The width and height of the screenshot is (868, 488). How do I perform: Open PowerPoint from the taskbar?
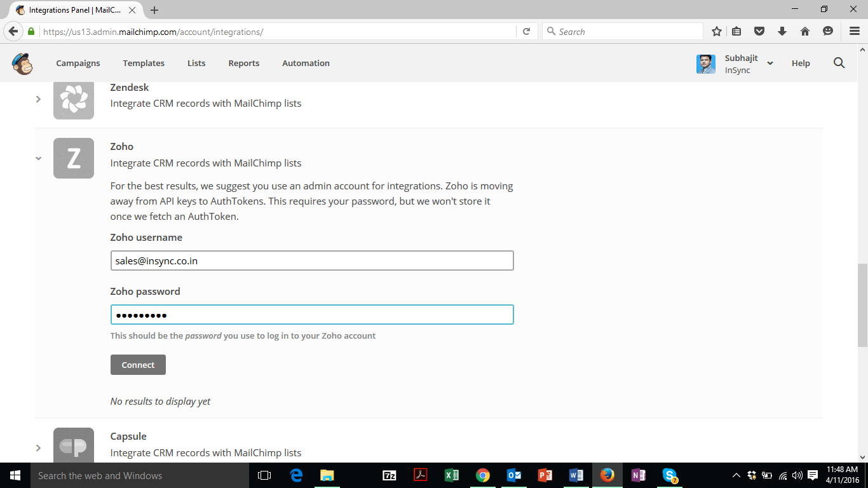(545, 475)
